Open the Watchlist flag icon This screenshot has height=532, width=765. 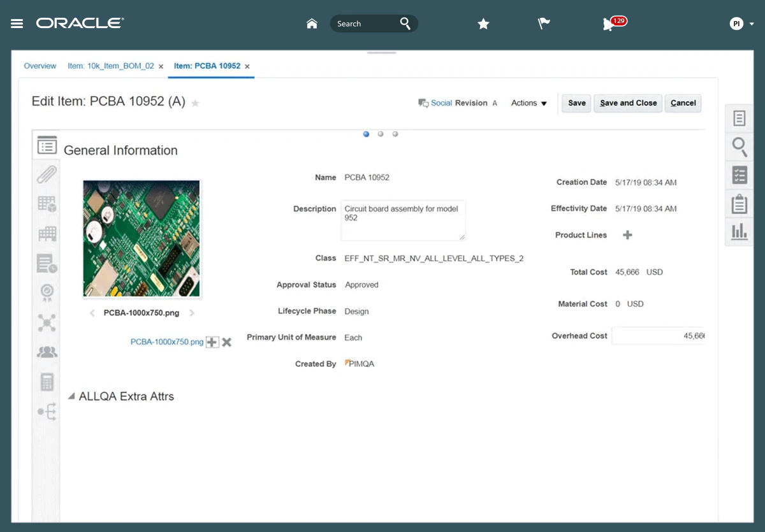pyautogui.click(x=543, y=24)
